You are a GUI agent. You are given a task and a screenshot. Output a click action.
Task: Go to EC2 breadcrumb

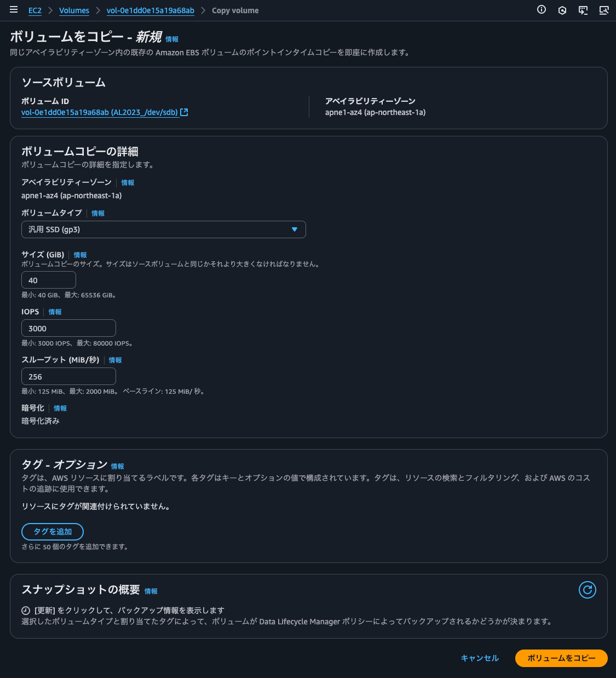[x=35, y=10]
